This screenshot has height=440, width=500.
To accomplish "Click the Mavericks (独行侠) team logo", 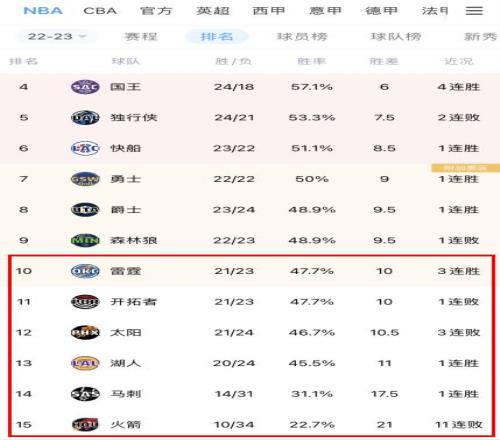I will click(x=85, y=118).
